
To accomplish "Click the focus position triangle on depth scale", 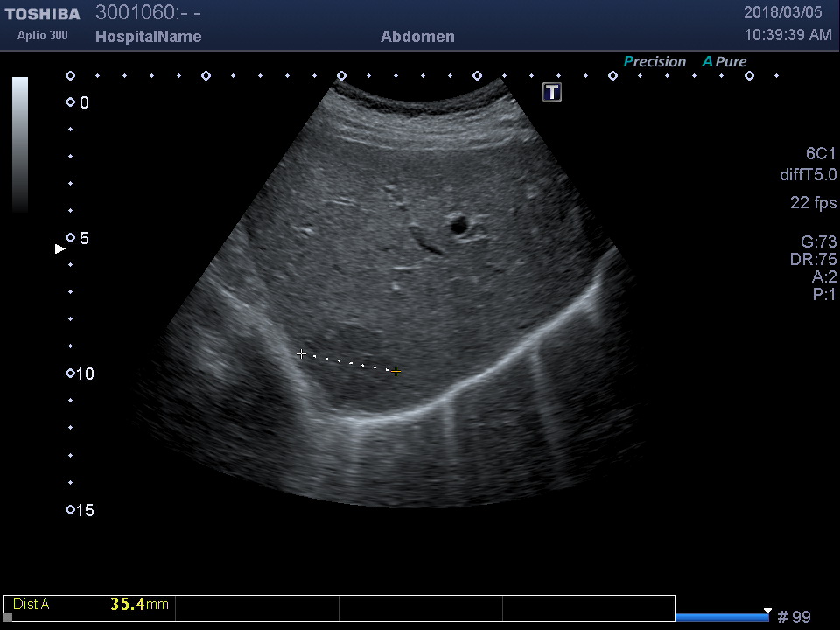I will (x=60, y=249).
